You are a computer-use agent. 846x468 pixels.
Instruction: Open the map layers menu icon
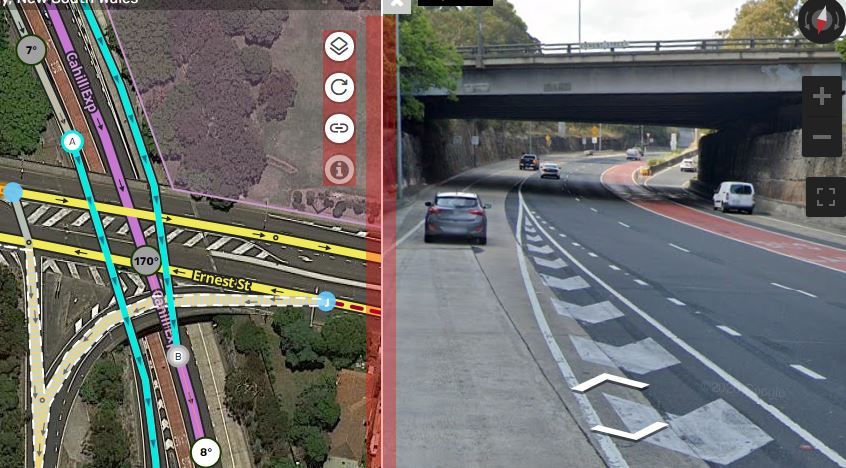coord(339,46)
